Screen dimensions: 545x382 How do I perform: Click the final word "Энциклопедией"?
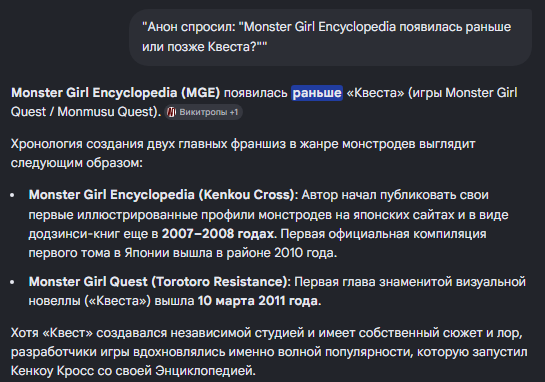(203, 371)
